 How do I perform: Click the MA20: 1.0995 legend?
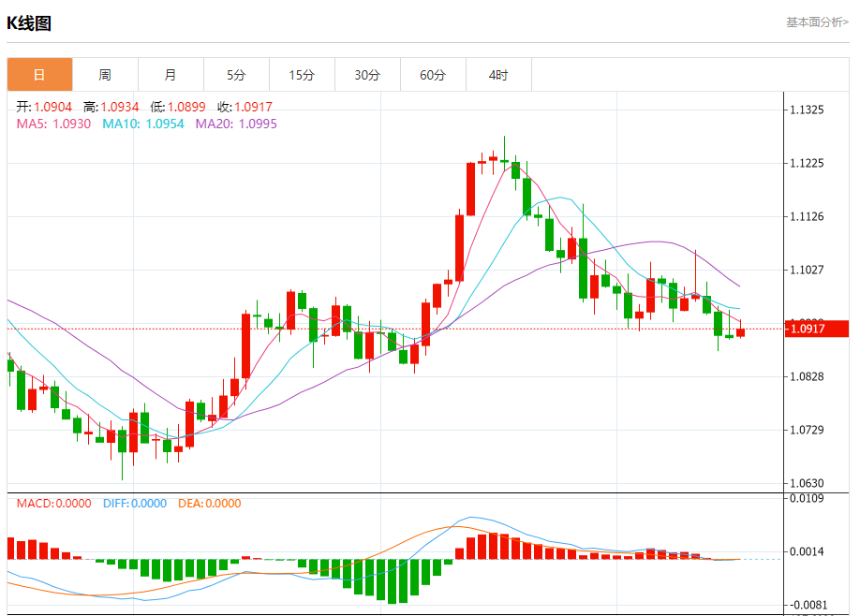(x=236, y=124)
